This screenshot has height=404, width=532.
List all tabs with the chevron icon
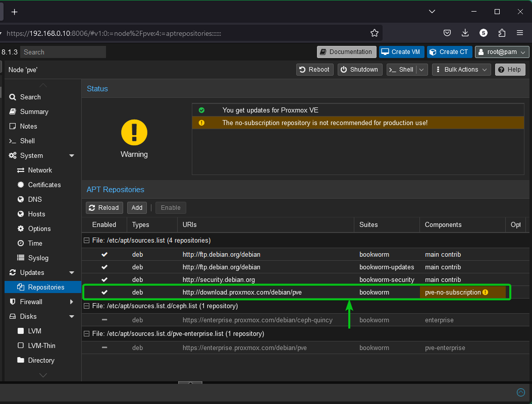click(432, 12)
